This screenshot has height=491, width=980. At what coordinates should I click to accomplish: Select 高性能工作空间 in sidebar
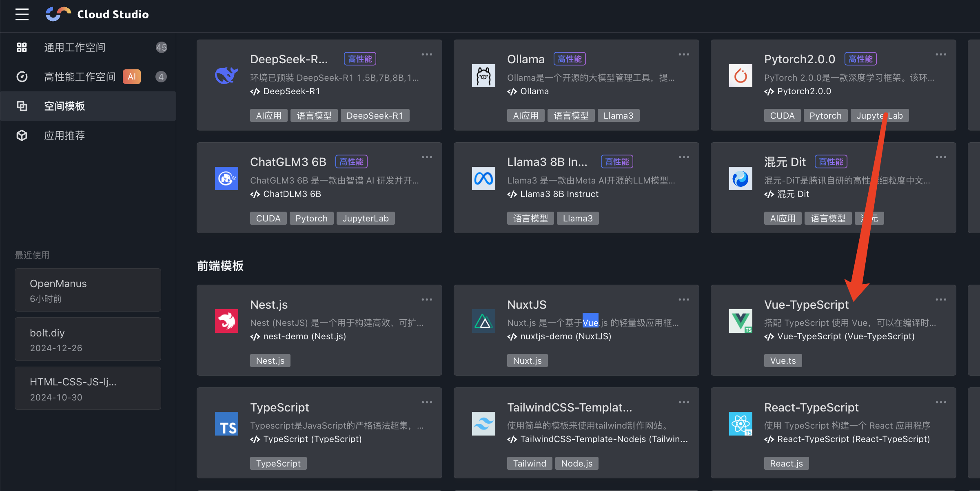click(x=88, y=77)
